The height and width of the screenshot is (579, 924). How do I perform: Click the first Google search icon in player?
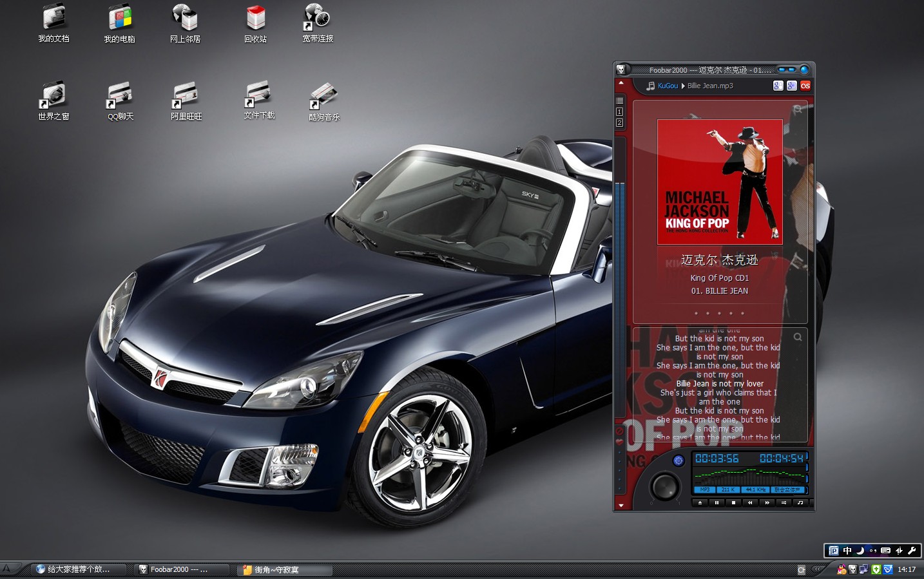pyautogui.click(x=778, y=86)
